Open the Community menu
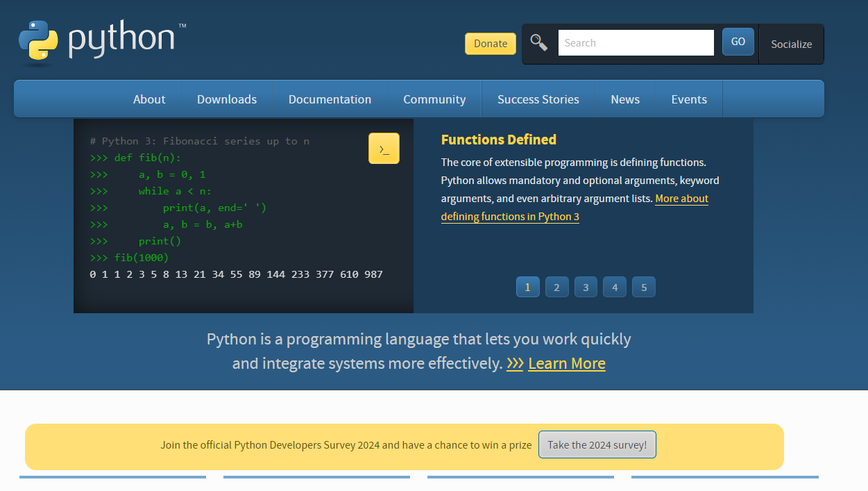 [x=434, y=99]
